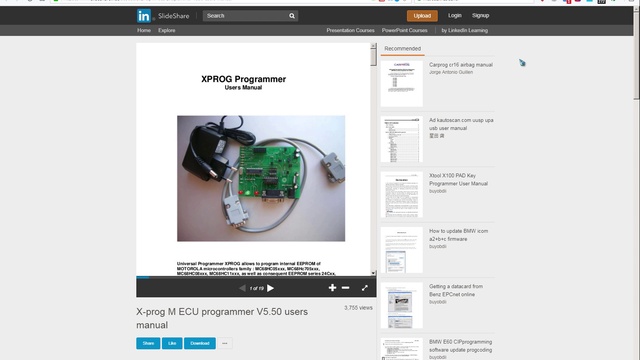Image resolution: width=640 pixels, height=360 pixels.
Task: Open Carprog cr16 airbag manual title
Action: [x=461, y=64]
